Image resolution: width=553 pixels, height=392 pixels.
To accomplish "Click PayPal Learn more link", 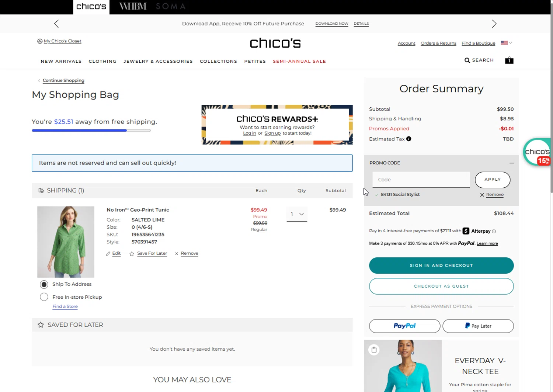I will coord(487,244).
